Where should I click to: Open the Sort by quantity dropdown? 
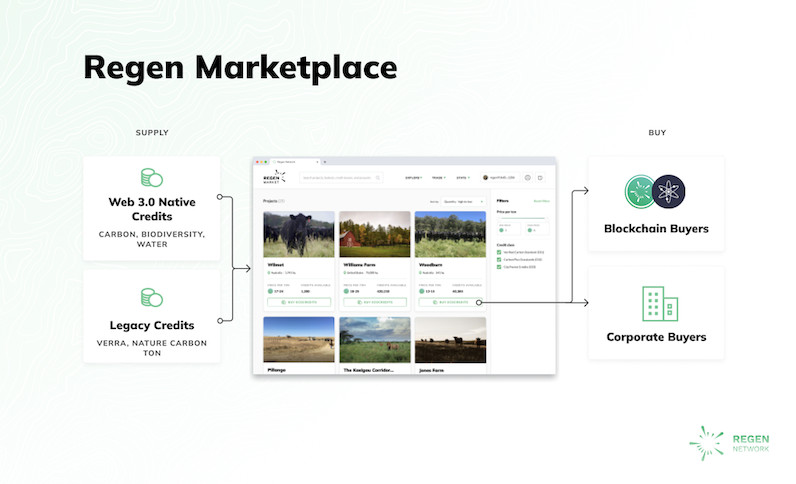click(463, 201)
